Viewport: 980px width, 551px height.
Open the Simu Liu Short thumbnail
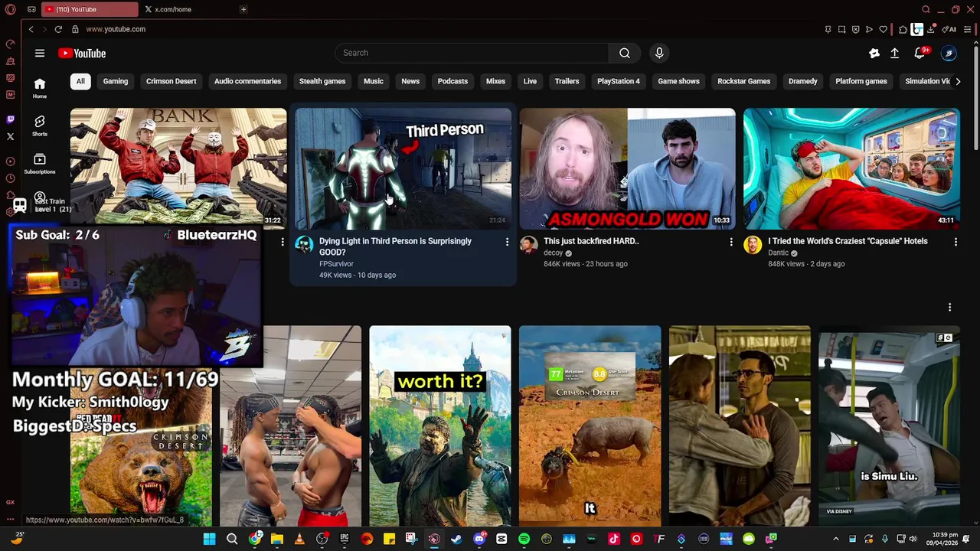click(889, 425)
